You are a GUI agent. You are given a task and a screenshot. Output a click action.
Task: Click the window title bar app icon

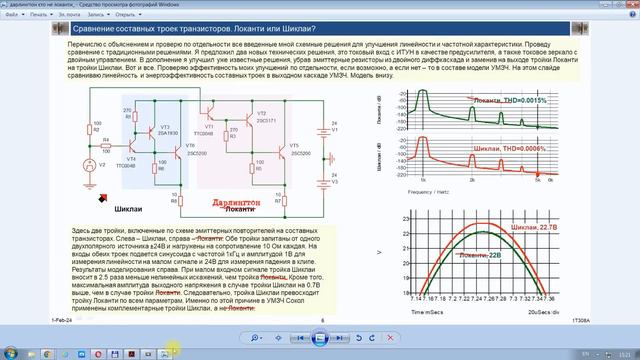click(x=4, y=4)
